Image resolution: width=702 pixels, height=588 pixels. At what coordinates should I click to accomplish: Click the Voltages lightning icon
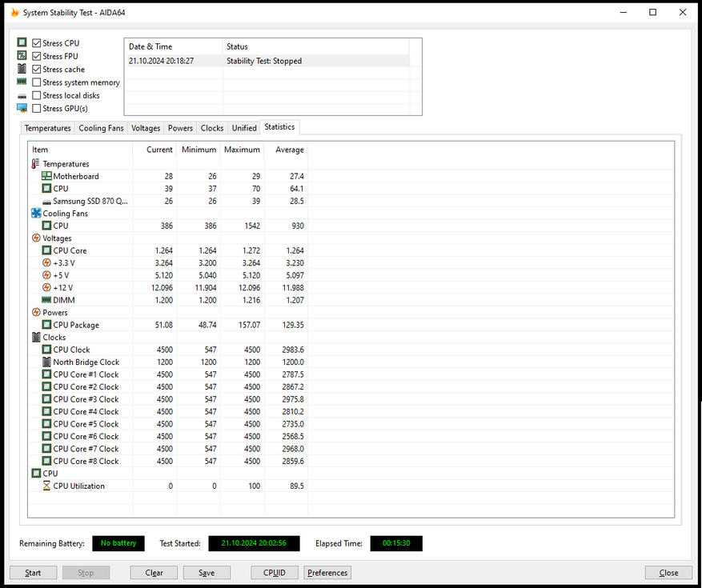(x=36, y=238)
